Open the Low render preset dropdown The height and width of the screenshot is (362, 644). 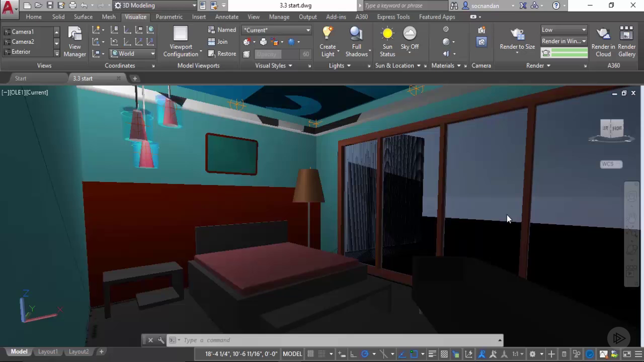563,30
